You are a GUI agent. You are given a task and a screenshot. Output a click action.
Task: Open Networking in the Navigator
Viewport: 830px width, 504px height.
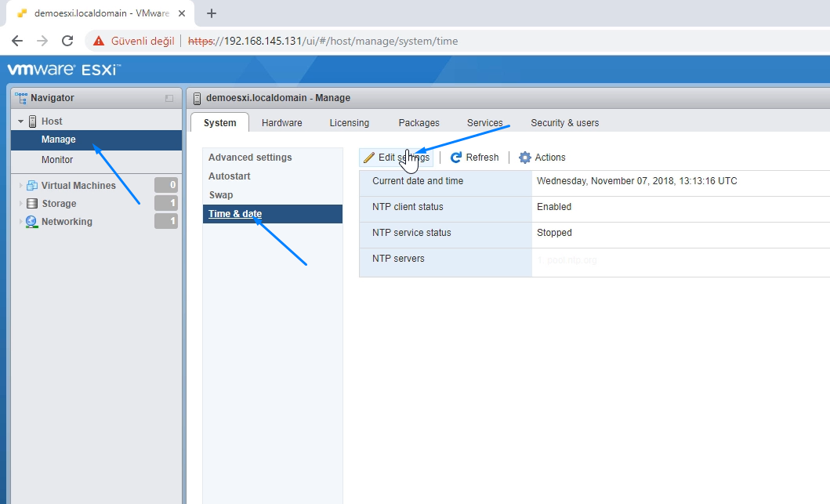[x=67, y=221]
